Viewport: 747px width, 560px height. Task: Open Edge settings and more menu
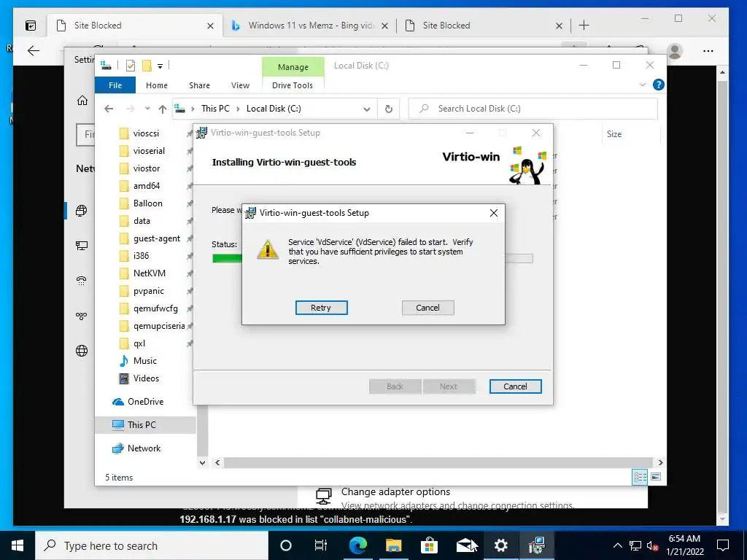(x=708, y=51)
